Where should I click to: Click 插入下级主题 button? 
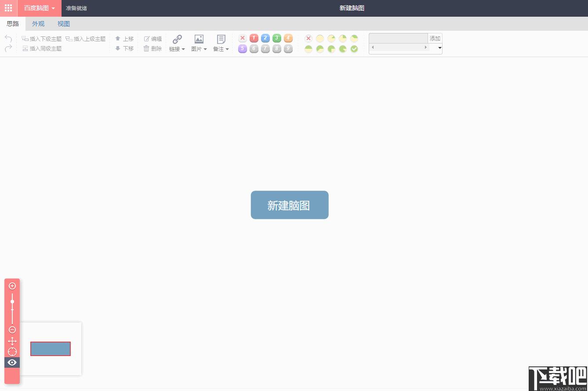coord(42,39)
